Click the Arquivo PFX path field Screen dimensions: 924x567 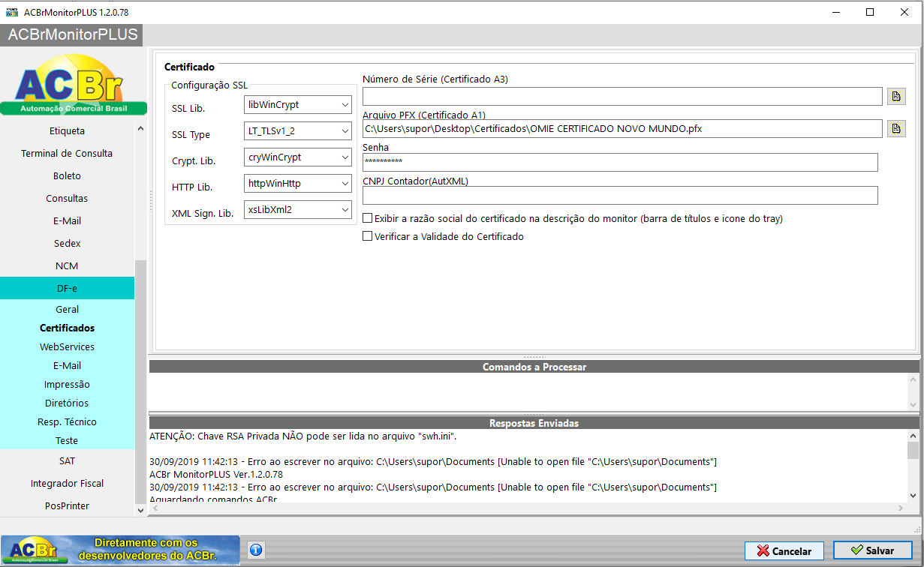(622, 128)
